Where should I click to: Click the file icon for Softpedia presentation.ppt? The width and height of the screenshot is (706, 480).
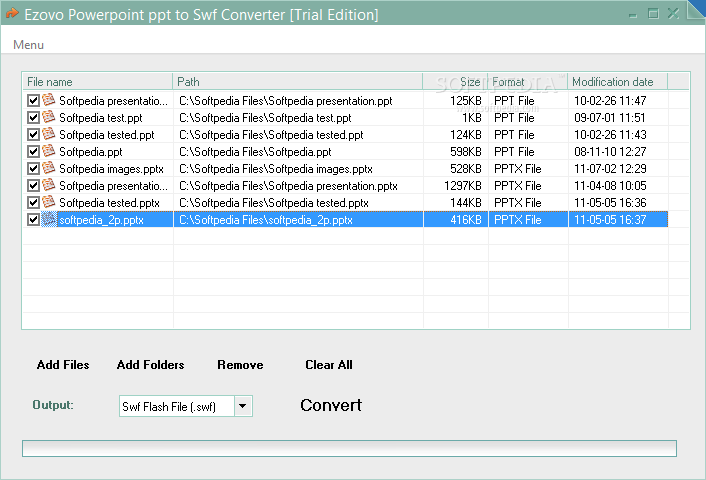coord(48,100)
